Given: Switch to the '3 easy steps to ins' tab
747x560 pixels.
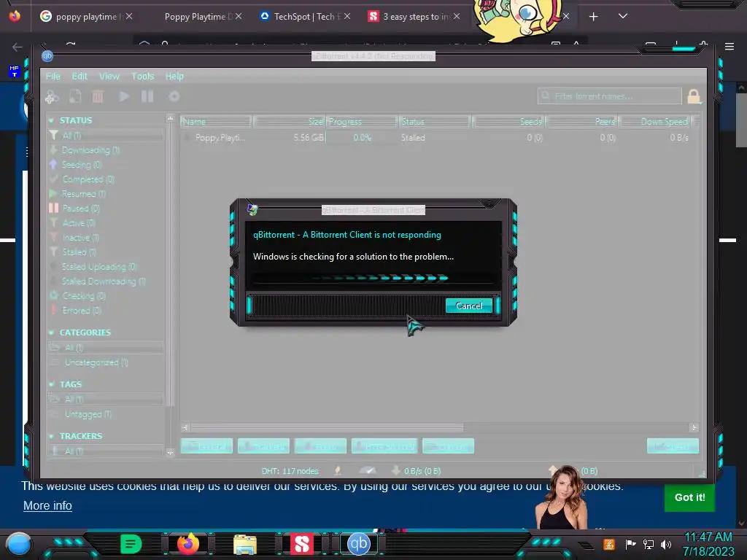Looking at the screenshot, I should tap(414, 17).
